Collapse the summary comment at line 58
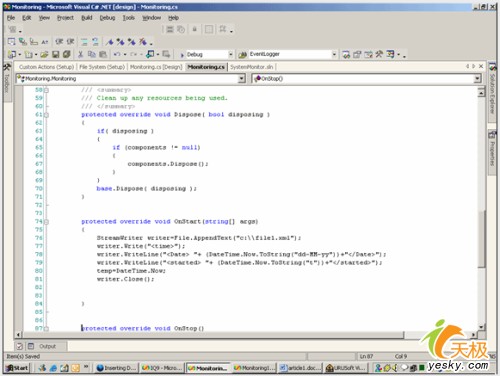The image size is (500, 376). 46,90
